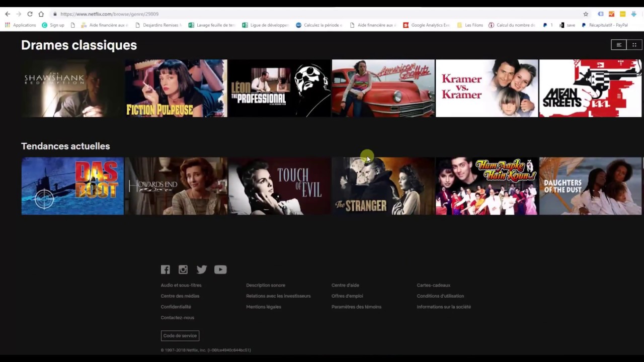Screen dimensions: 644x362
Task: Click the Tendances actuelles row heading
Action: click(x=65, y=146)
